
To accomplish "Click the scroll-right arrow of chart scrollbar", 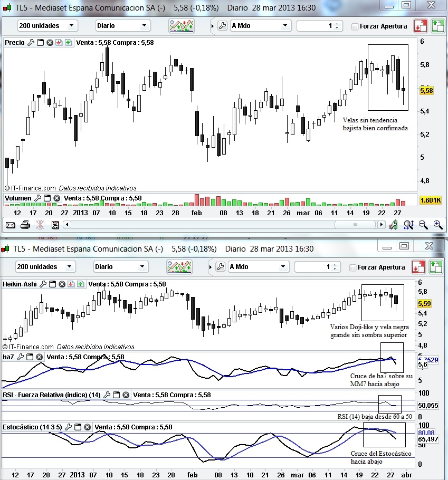I will (x=381, y=225).
